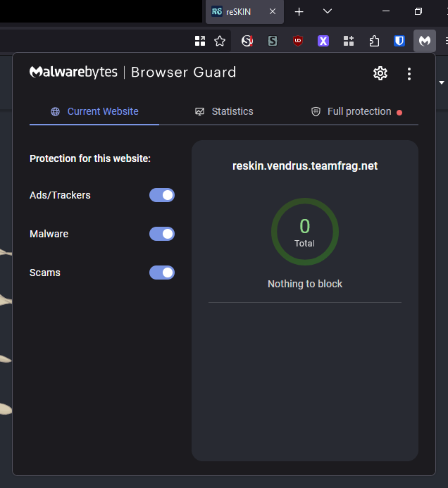Open the browser extensions puzzle icon
The image size is (448, 488).
click(374, 41)
